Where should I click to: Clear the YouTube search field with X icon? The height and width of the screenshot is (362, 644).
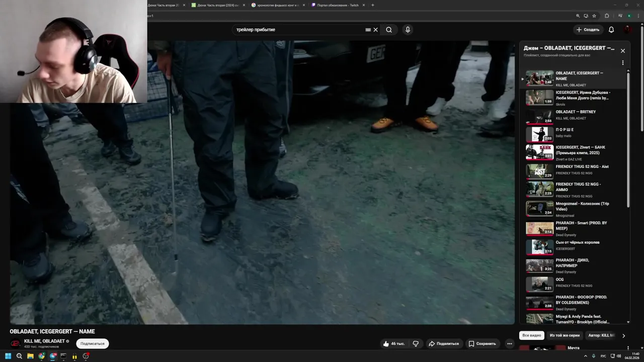pyautogui.click(x=375, y=30)
